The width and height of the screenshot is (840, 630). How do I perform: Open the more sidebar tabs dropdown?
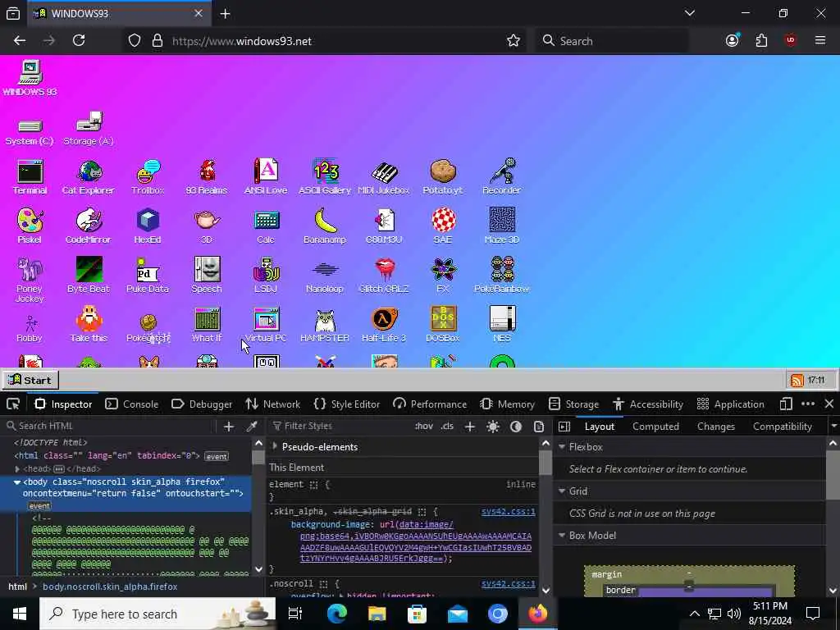click(833, 427)
